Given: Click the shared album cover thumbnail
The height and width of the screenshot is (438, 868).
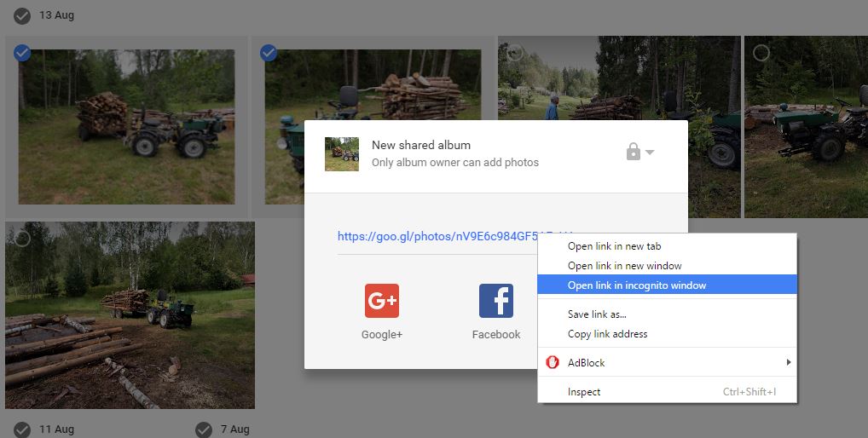Looking at the screenshot, I should pyautogui.click(x=342, y=154).
